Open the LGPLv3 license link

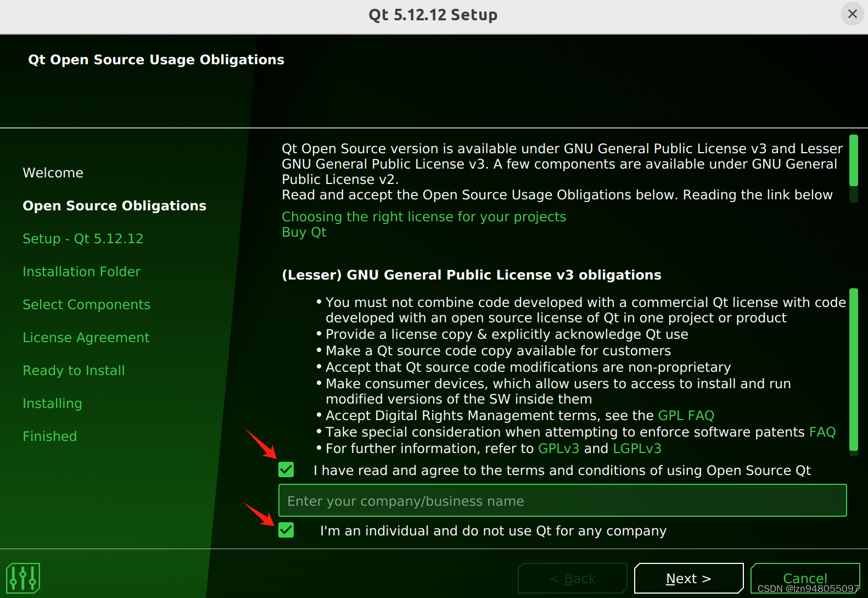[x=637, y=449]
